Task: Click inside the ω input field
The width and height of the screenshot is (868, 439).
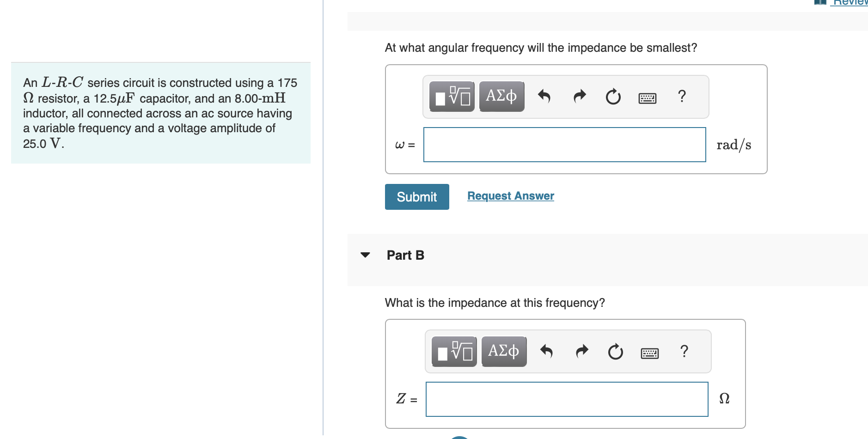Action: 564,145
